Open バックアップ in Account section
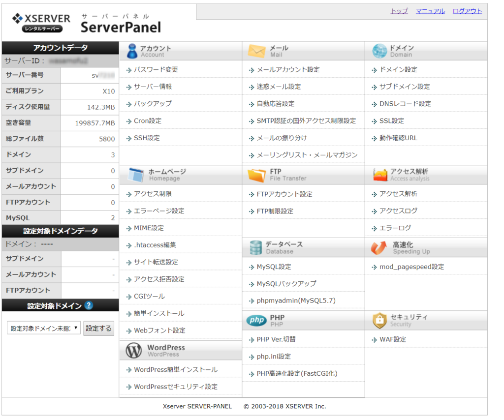This screenshot has width=504, height=420. [x=153, y=103]
